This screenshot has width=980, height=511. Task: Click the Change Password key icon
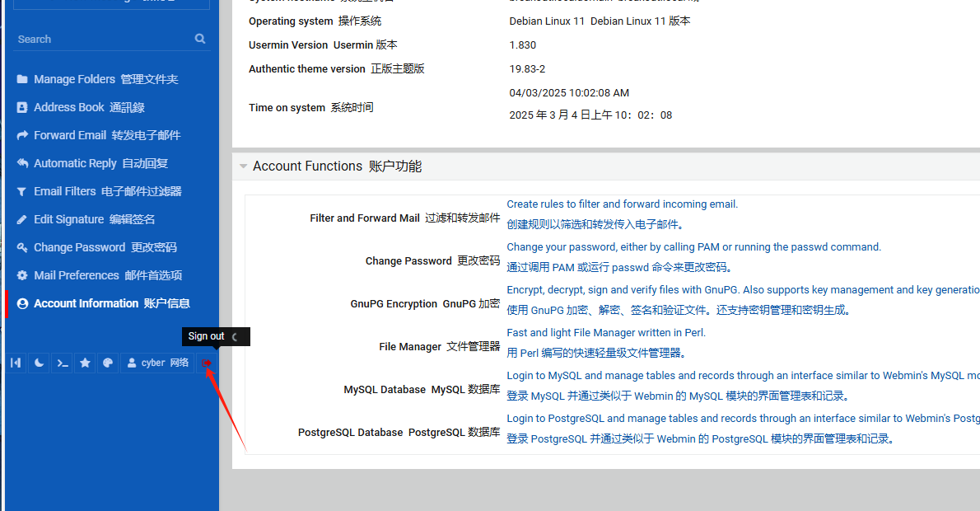tap(22, 248)
